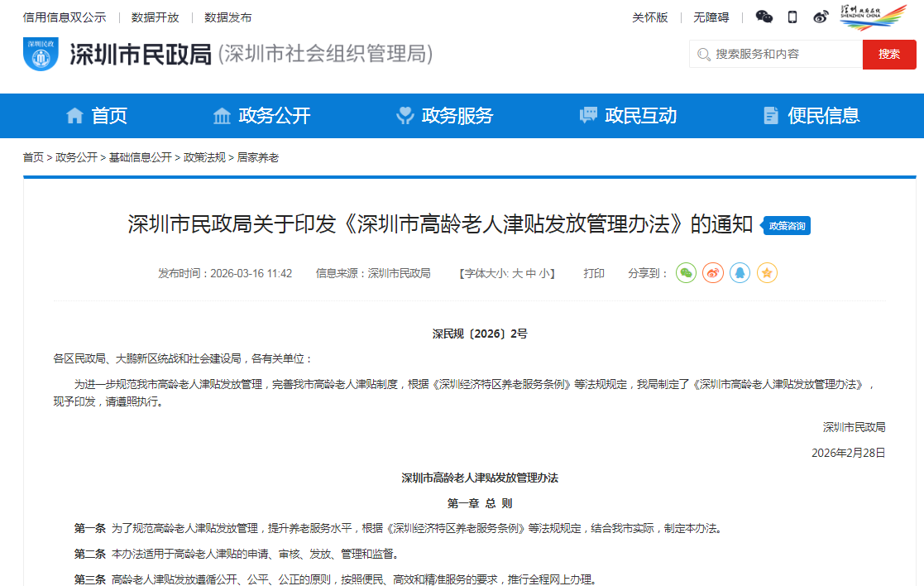Go to 首页 in breadcrumb

coord(33,157)
